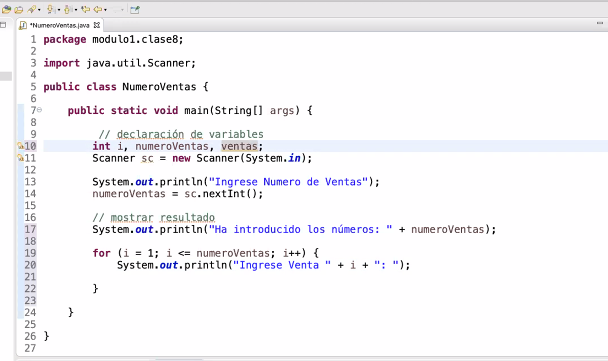
Task: Click 'numeroVentas' at the start of line 14
Action: [x=129, y=193]
